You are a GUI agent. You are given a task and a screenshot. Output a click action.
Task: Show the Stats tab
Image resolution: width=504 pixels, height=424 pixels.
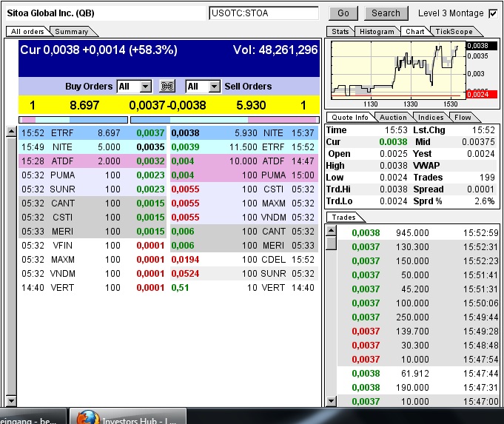(340, 32)
